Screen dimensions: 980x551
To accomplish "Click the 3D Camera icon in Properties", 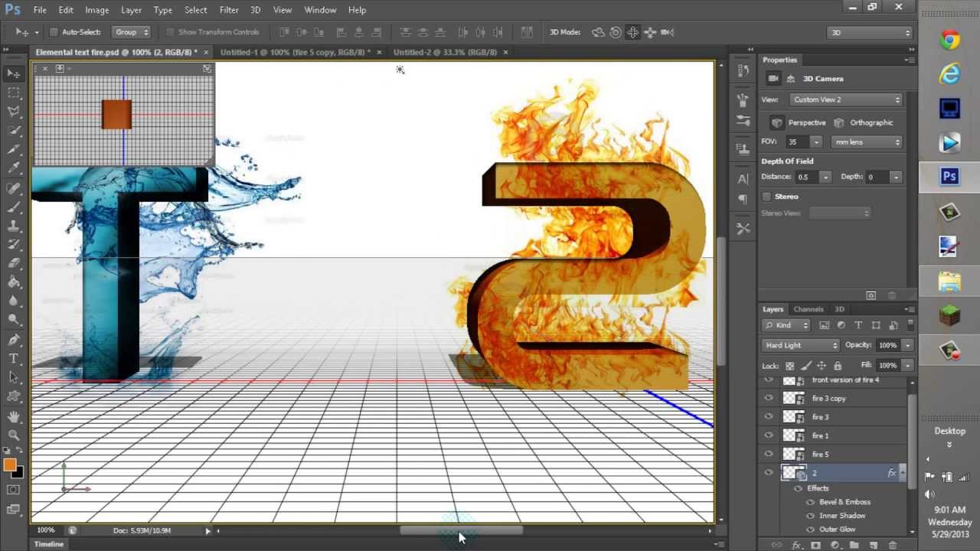I will (773, 78).
